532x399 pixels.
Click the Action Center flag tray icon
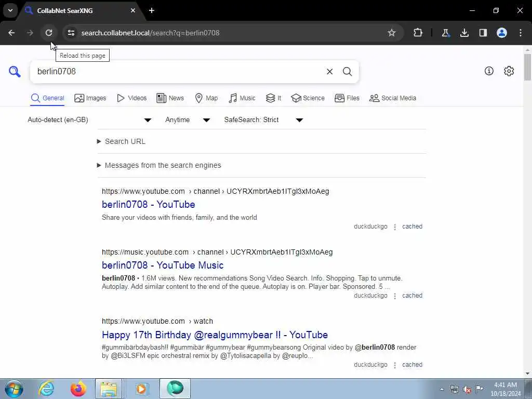(x=479, y=389)
